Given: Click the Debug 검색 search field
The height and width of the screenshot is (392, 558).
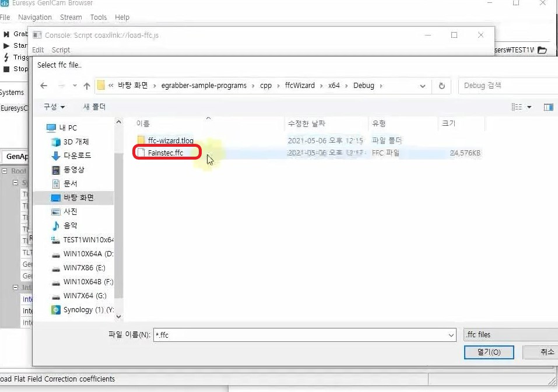Looking at the screenshot, I should (x=507, y=86).
